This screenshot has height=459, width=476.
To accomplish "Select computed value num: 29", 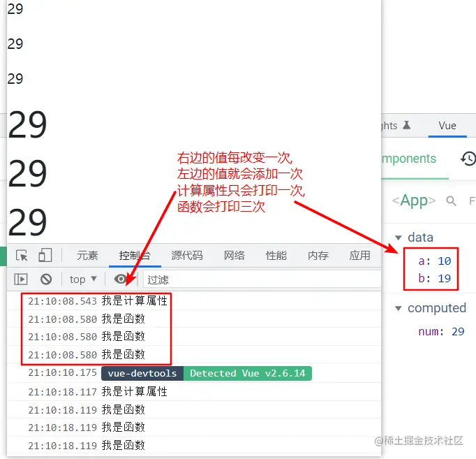I will coord(441,331).
